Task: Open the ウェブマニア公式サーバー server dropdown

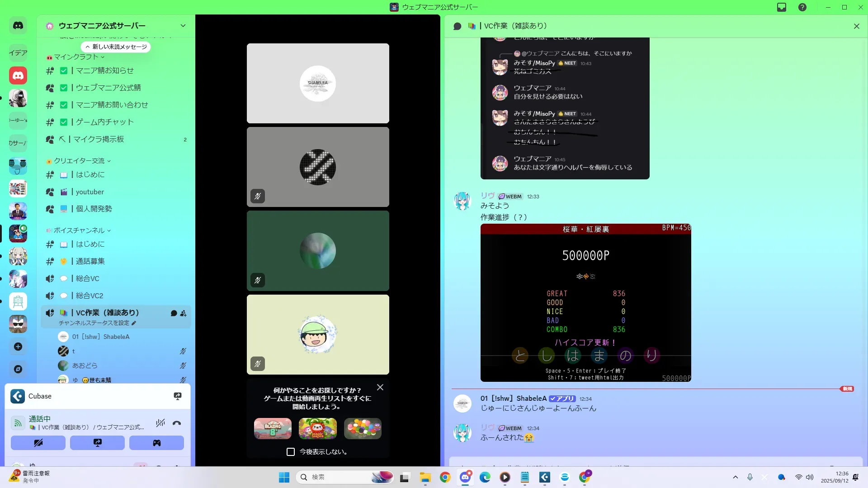Action: pyautogui.click(x=183, y=26)
